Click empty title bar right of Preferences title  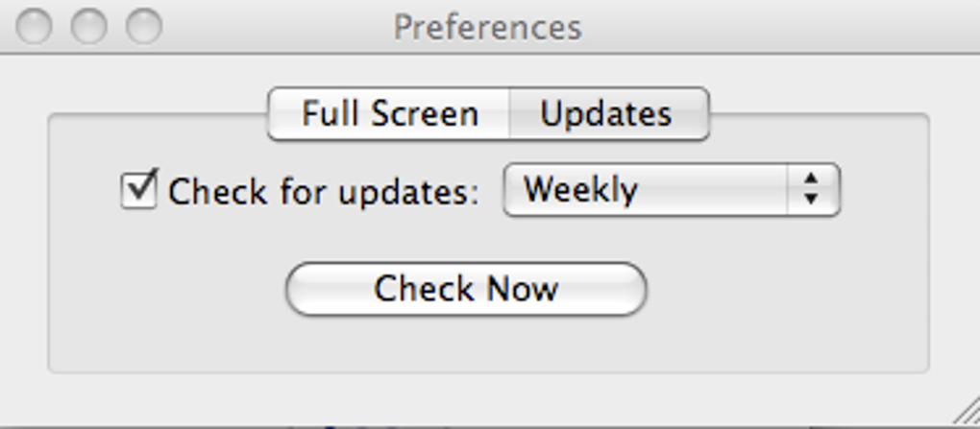[x=769, y=26]
